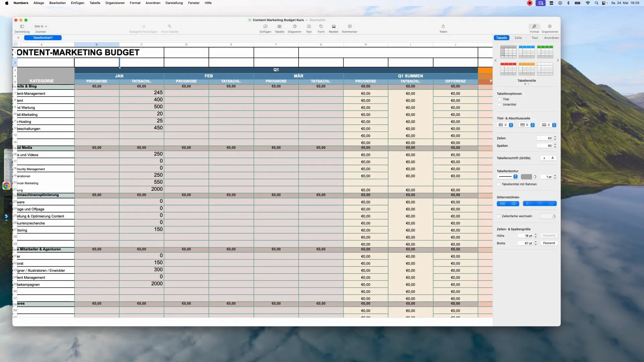Open the 205 % zoom dropdown
Screen dimensions: 644x362
coord(41,26)
